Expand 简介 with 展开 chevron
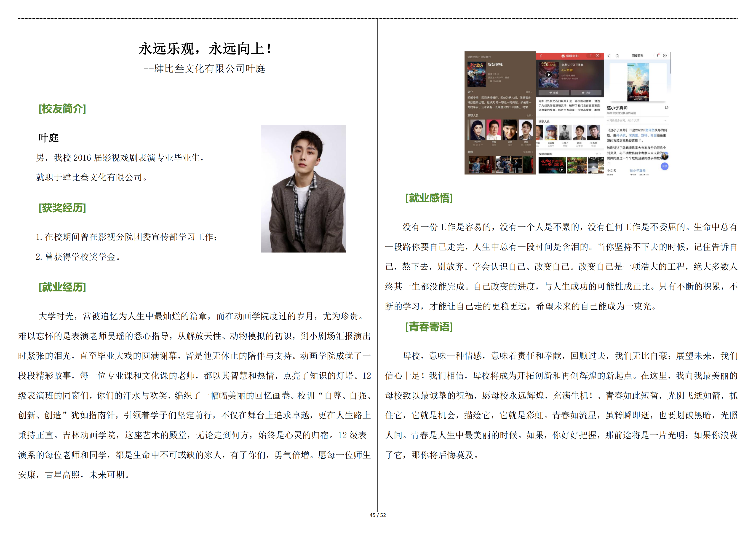The width and height of the screenshot is (756, 535). (x=529, y=92)
